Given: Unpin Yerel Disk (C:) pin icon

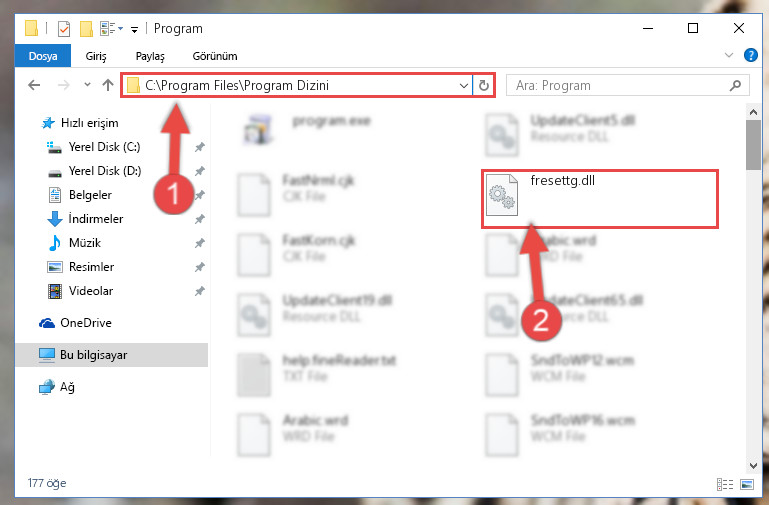Looking at the screenshot, I should (200, 147).
